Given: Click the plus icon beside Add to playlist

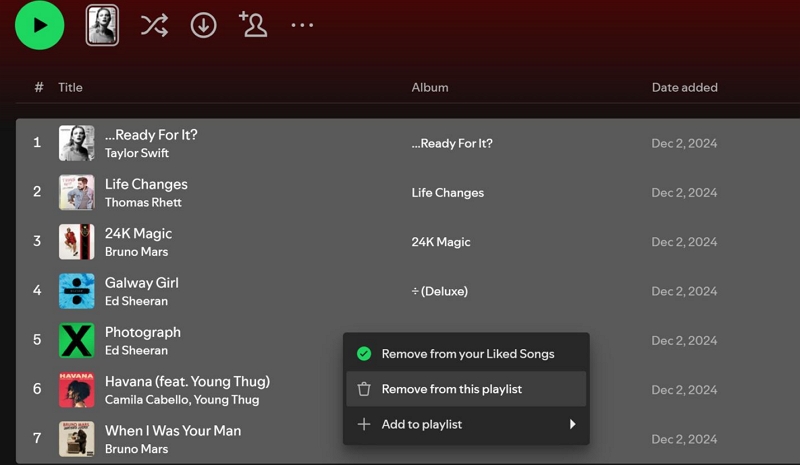Looking at the screenshot, I should tap(364, 424).
